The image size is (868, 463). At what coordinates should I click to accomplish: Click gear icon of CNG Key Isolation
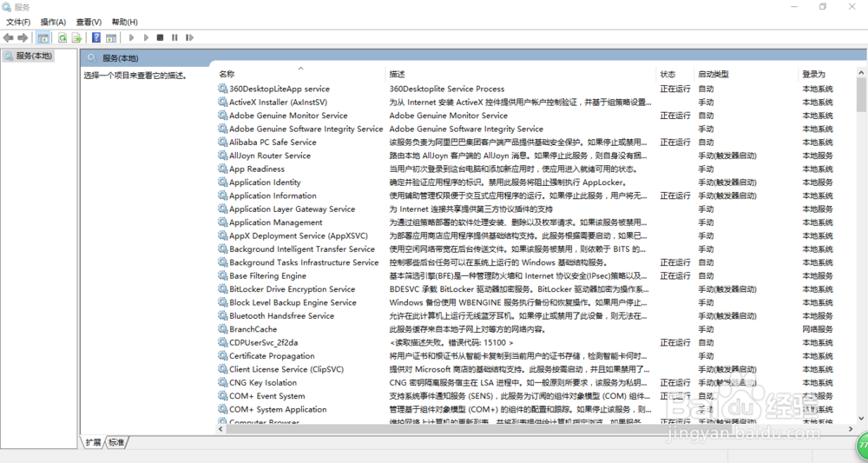222,383
